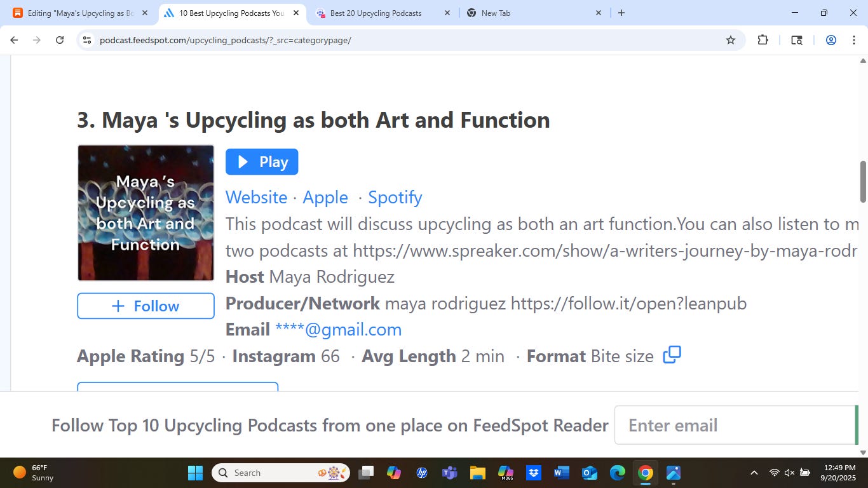Open the Chrome media or side panel icon
The height and width of the screenshot is (488, 868).
click(x=797, y=40)
